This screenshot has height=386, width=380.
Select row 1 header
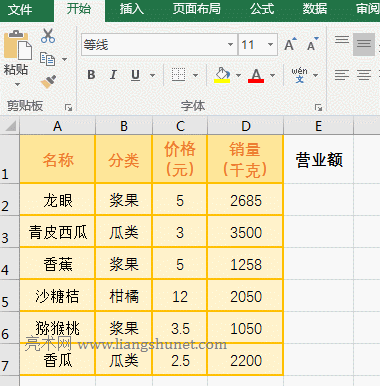10,159
